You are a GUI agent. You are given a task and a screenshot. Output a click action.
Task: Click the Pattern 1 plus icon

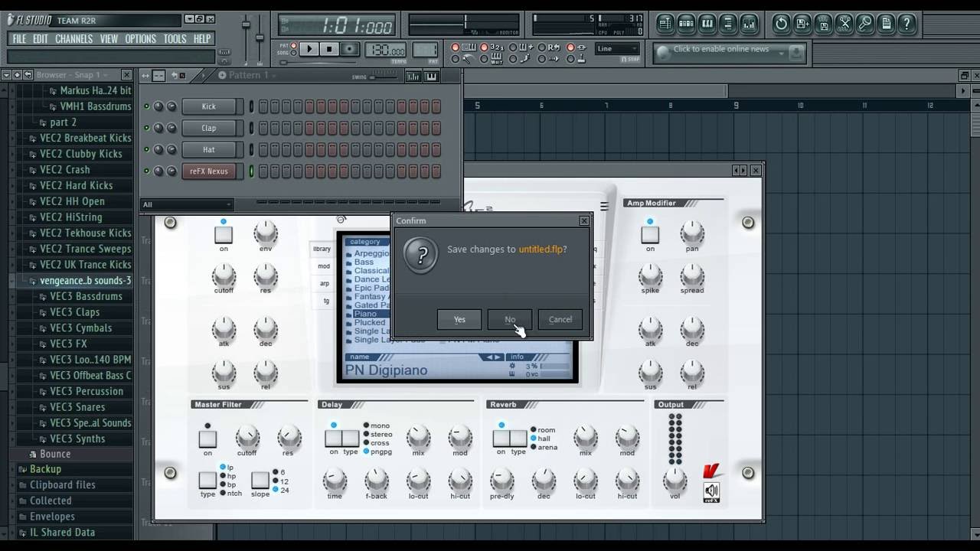222,75
